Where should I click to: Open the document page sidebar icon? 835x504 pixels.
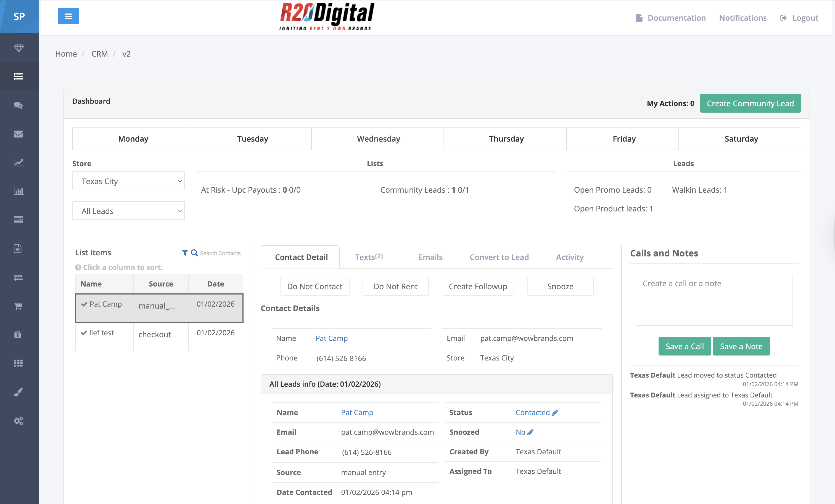pos(18,249)
